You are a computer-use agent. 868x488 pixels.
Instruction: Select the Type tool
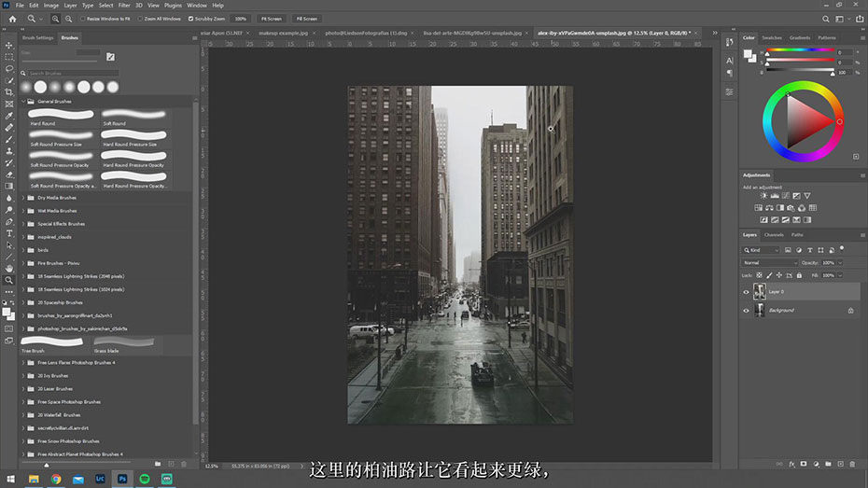click(8, 233)
